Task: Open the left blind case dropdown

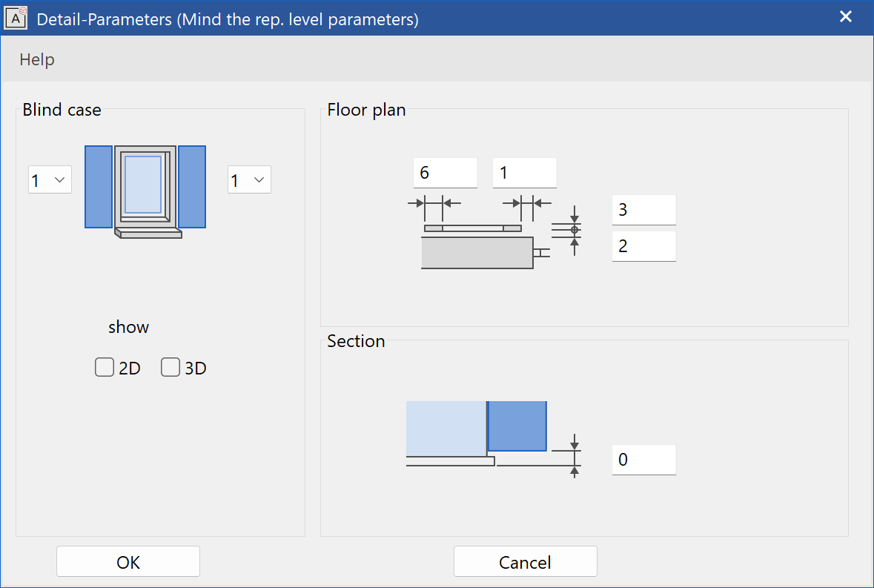Action: [x=50, y=179]
